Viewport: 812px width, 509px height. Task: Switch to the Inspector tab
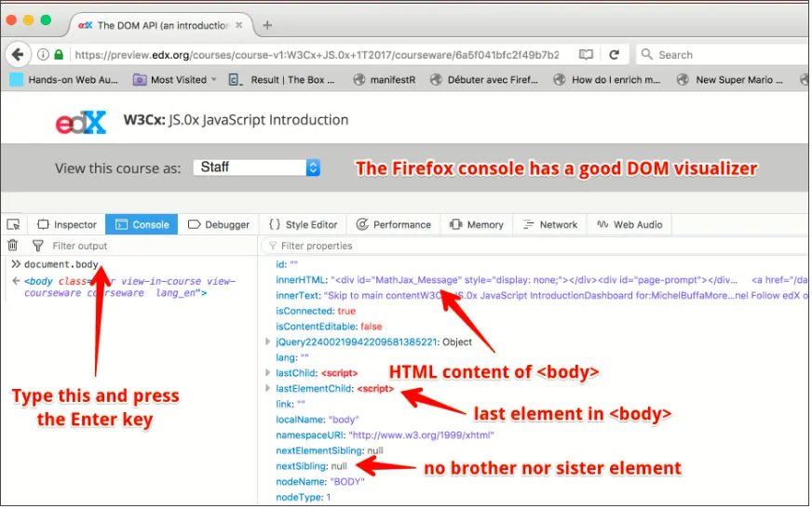[67, 224]
